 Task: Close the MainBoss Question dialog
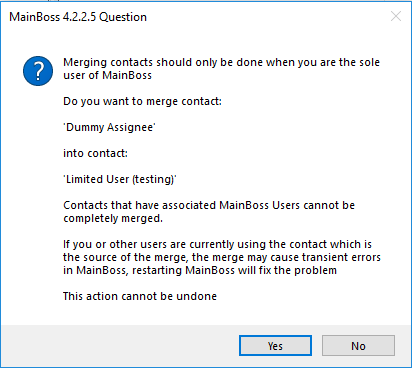point(396,16)
